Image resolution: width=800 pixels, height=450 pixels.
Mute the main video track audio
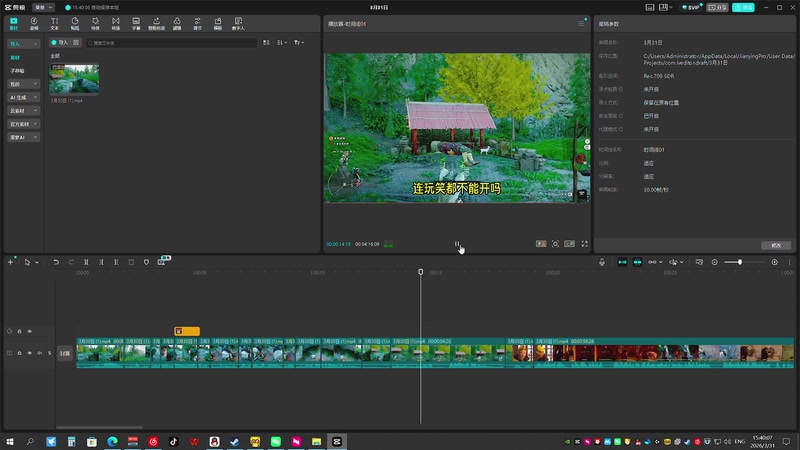39,353
